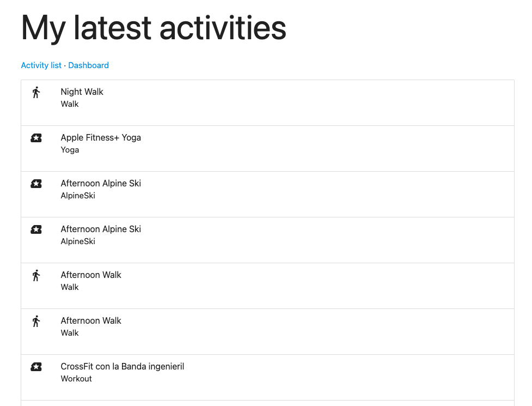Click the Yoga type label
This screenshot has height=406, width=532.
click(x=70, y=150)
